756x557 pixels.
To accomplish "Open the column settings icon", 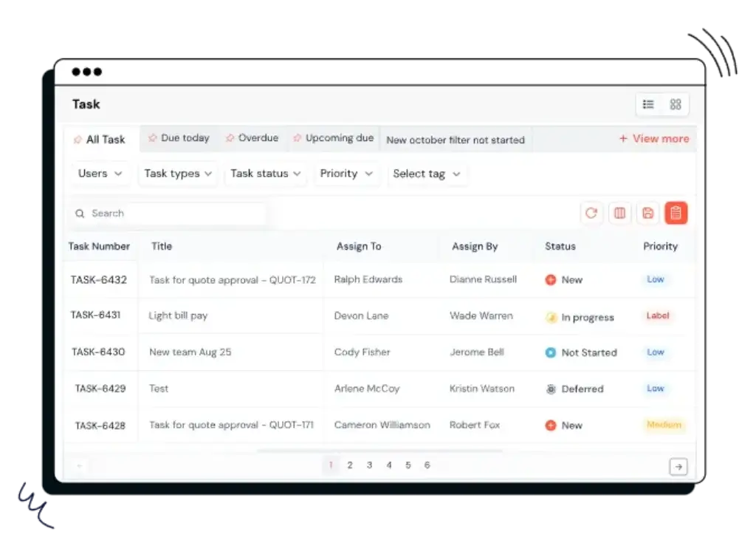I will coord(619,213).
